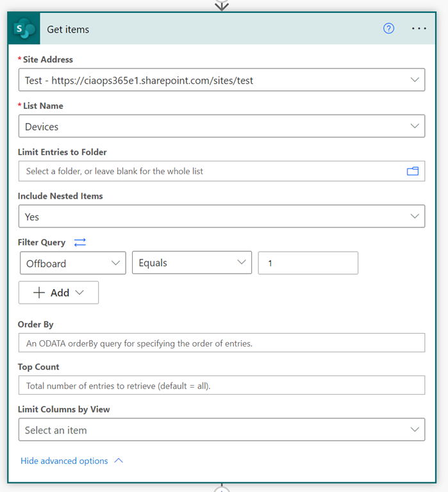Expand Include Nested Items dropdown
This screenshot has height=492, width=448.
(414, 217)
